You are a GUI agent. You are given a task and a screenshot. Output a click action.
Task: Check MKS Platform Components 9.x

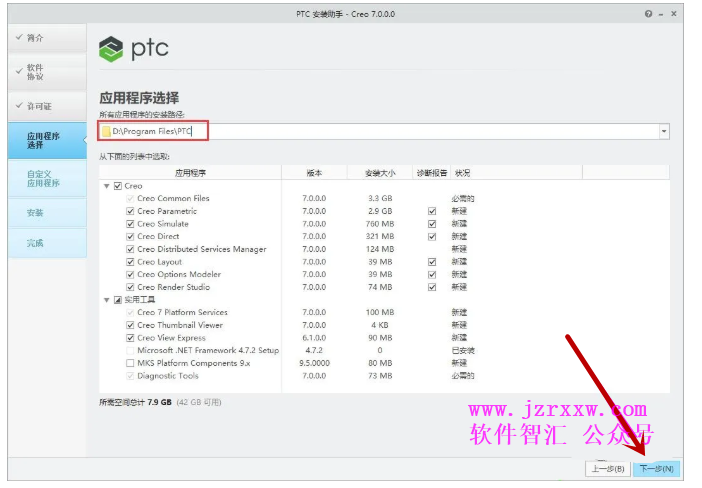[x=130, y=363]
